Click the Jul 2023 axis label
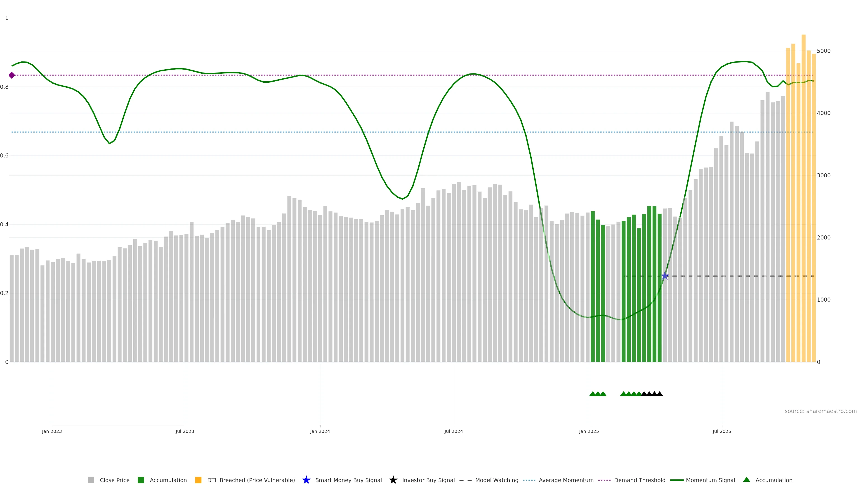The height and width of the screenshot is (488, 868). (x=185, y=431)
